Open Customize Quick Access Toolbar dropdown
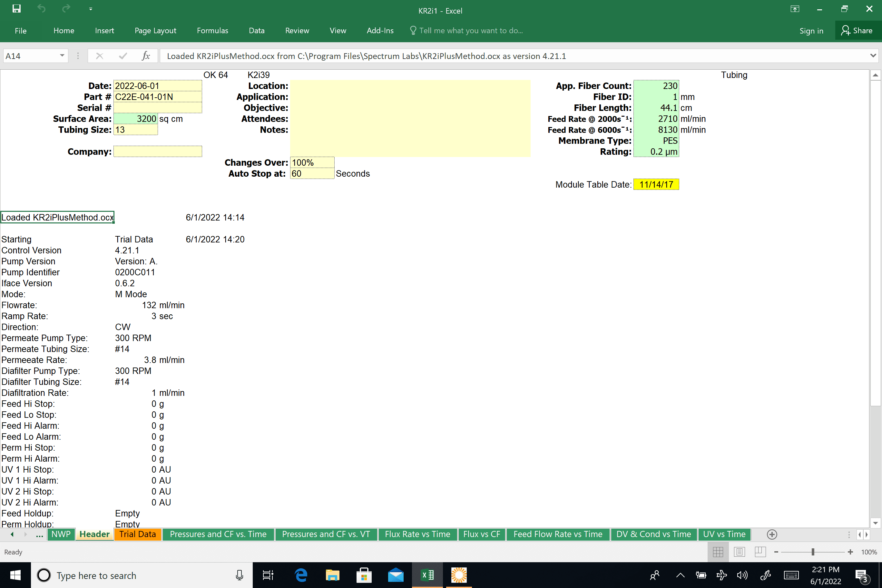 coord(90,9)
